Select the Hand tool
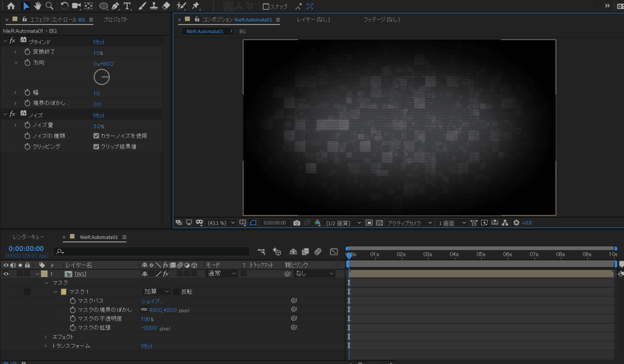This screenshot has height=364, width=624. click(37, 6)
